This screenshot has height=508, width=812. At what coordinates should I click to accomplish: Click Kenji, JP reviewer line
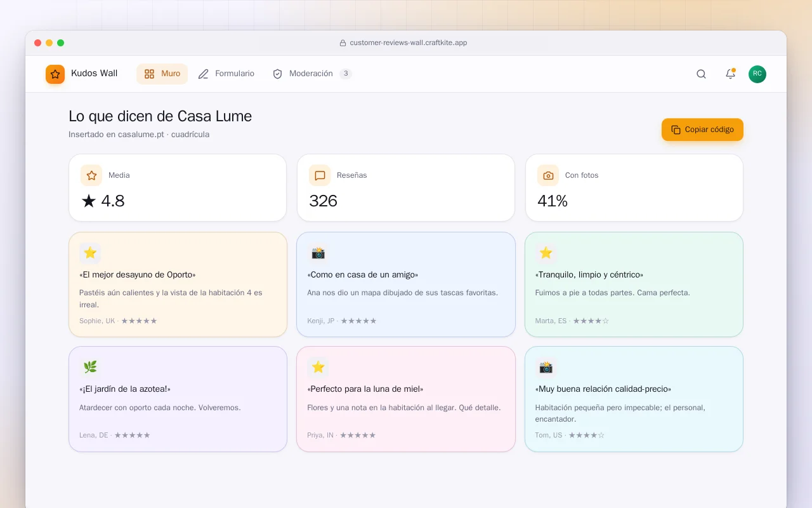click(342, 321)
